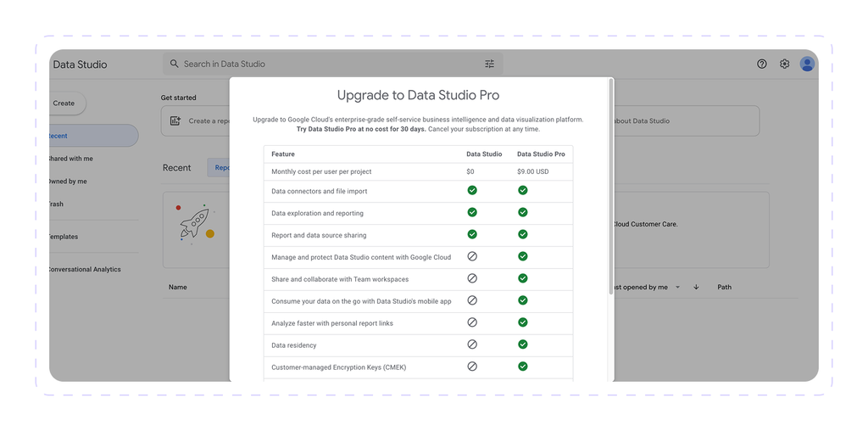The image size is (868, 431).
Task: Click unavailable icon for Data residency row
Action: (x=472, y=344)
